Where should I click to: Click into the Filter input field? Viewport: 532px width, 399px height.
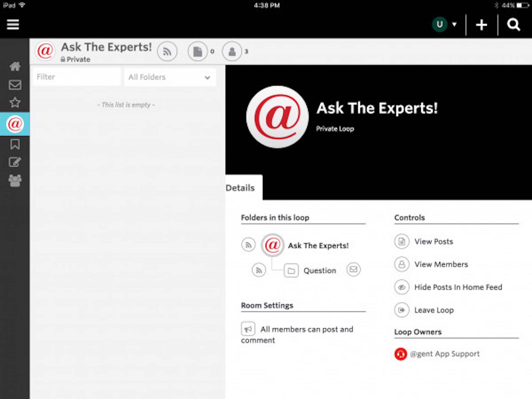[77, 77]
